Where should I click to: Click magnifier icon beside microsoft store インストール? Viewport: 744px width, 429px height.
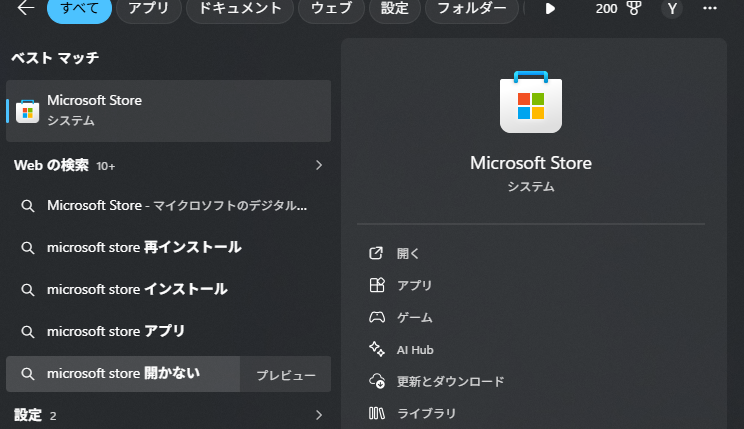click(28, 290)
